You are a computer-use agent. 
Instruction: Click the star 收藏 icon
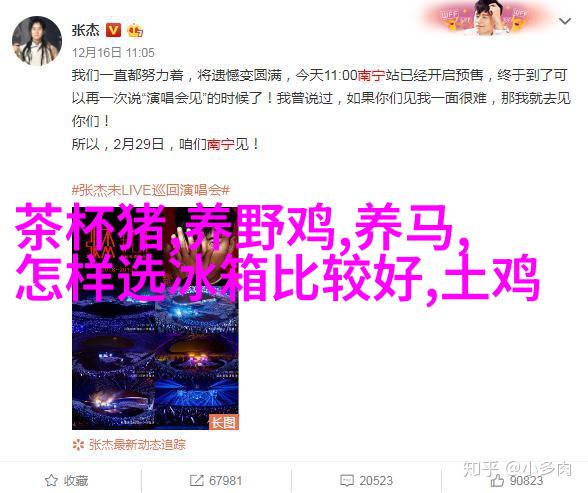coord(51,480)
